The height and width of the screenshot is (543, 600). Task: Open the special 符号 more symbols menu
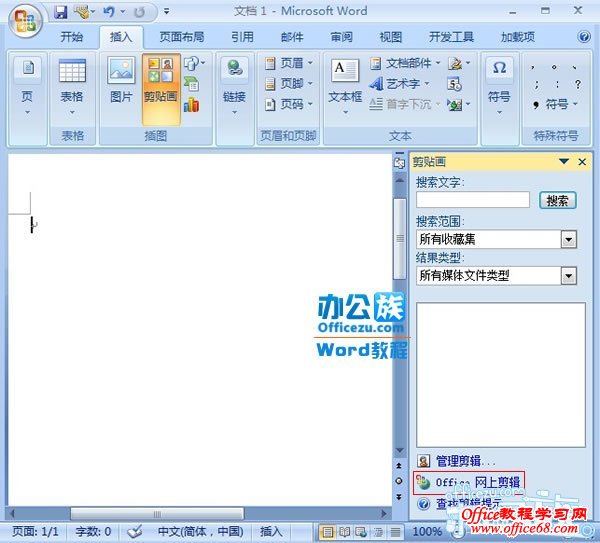(556, 104)
